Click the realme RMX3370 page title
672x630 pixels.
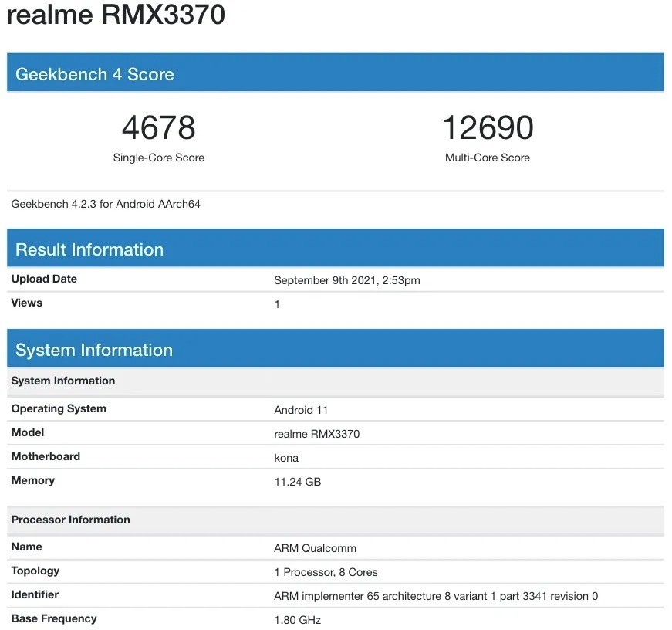point(116,15)
